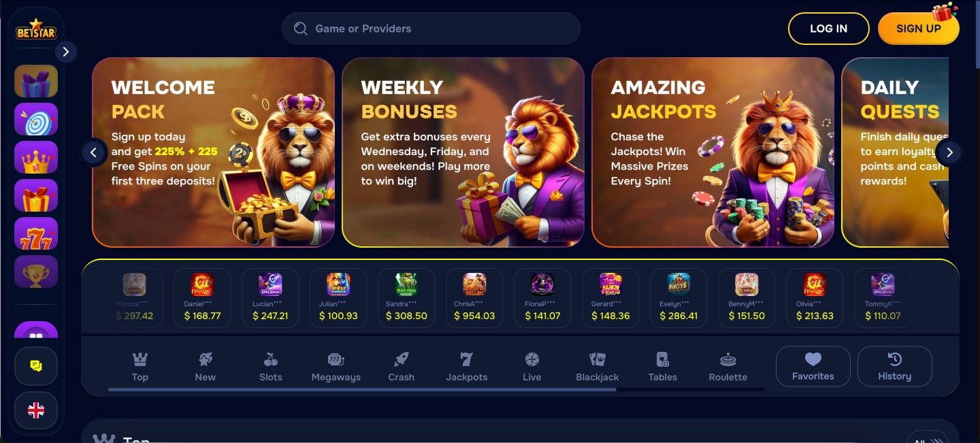
Task: Focus the Game or Providers search field
Action: pos(431,29)
